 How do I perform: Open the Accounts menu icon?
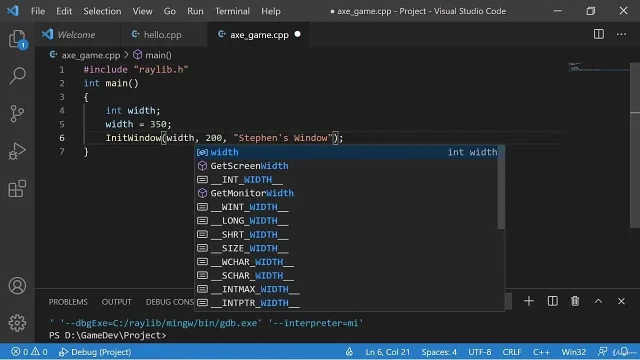coord(17,286)
